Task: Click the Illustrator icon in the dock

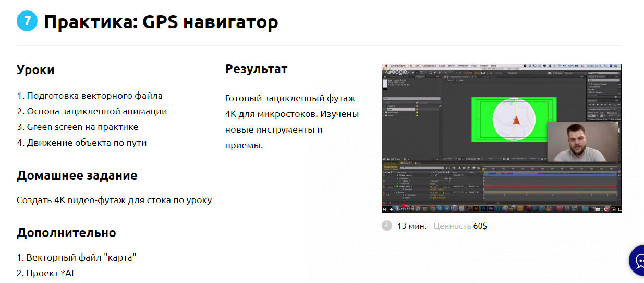Action: 476,209
